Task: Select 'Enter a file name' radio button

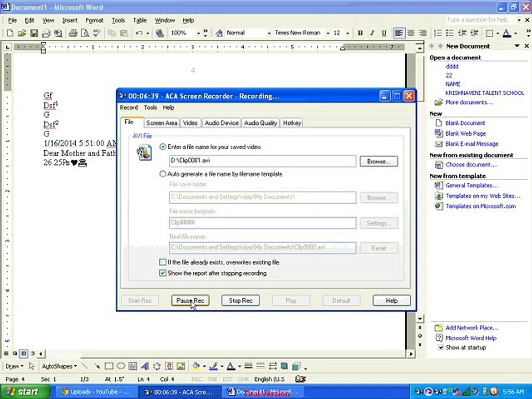Action: tap(163, 147)
